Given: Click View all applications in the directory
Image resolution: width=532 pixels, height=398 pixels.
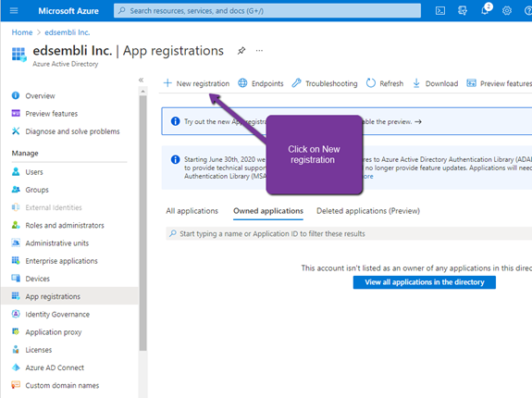Looking at the screenshot, I should click(424, 282).
